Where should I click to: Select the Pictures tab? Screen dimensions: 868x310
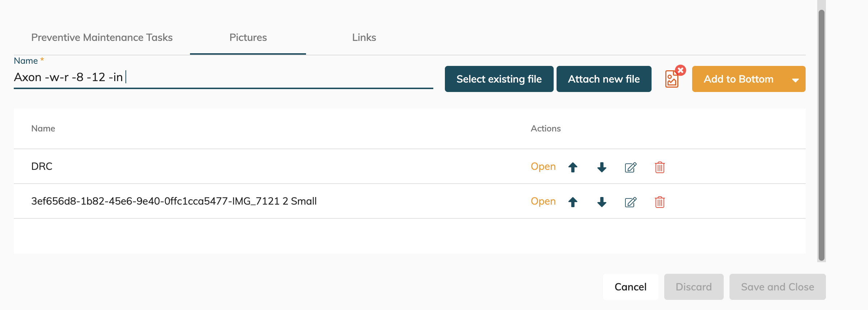coord(248,37)
